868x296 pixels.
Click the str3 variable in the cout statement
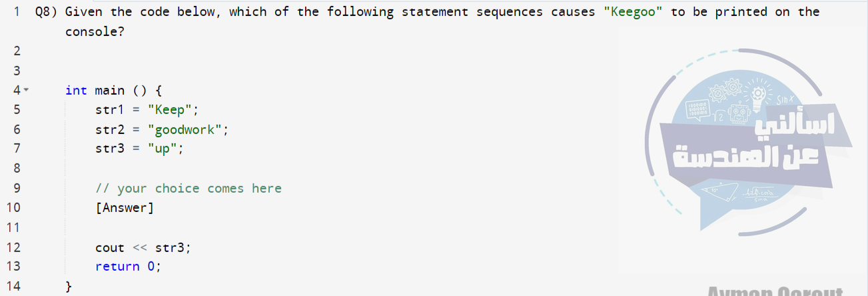(x=170, y=247)
